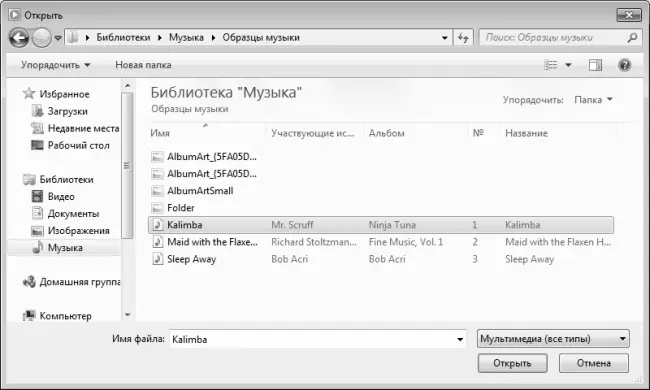The image size is (650, 390).
Task: Select the Kalimba music file icon
Action: (158, 225)
